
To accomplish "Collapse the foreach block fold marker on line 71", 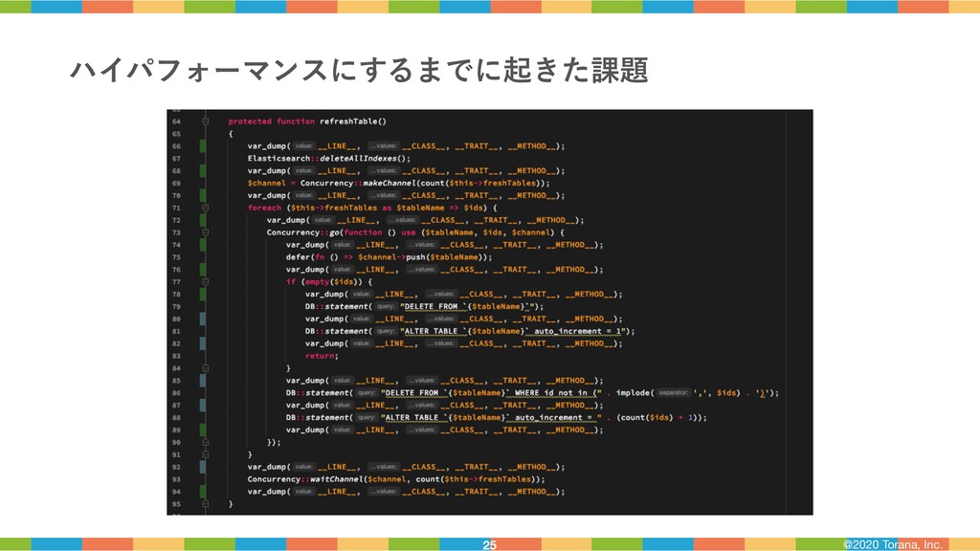I will [205, 208].
